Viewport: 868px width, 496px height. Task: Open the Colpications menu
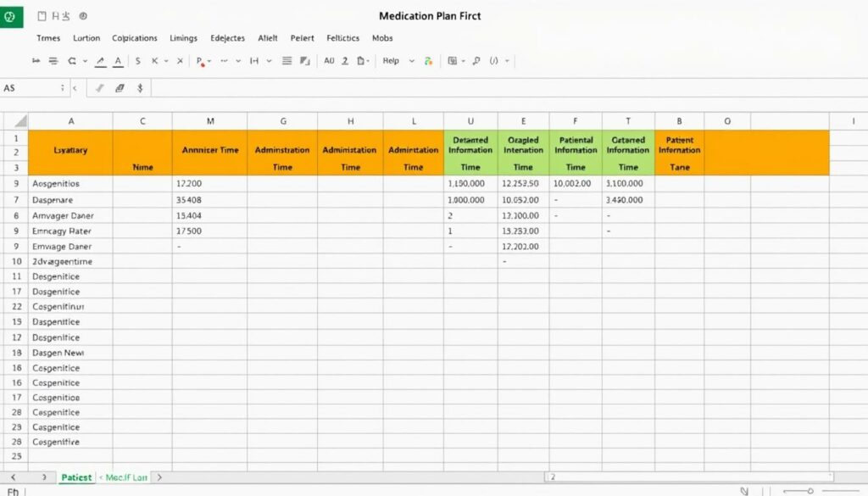135,38
